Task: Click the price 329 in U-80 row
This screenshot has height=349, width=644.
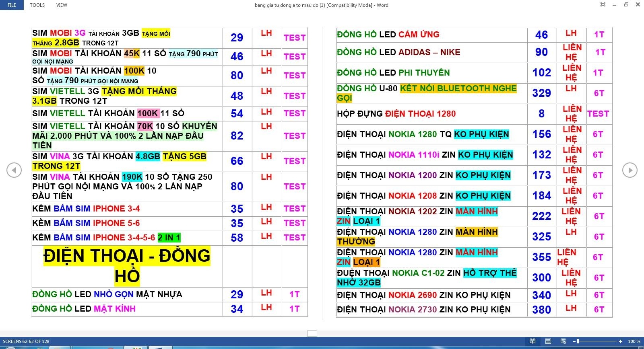Action: pos(541,93)
